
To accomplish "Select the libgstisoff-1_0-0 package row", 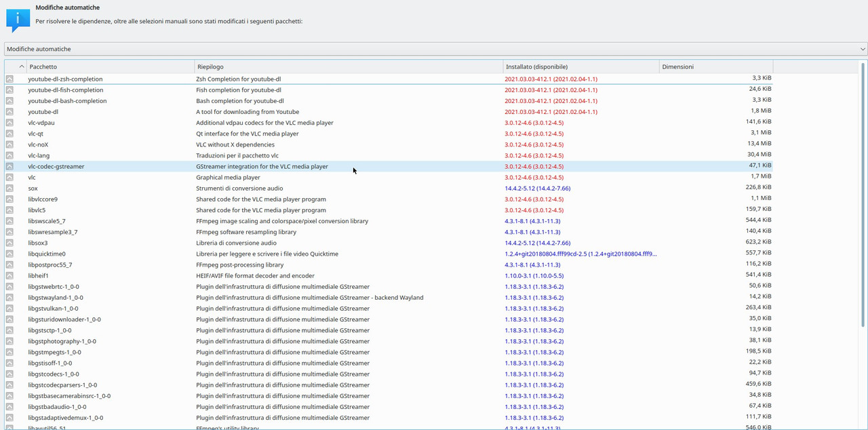I will coord(388,363).
